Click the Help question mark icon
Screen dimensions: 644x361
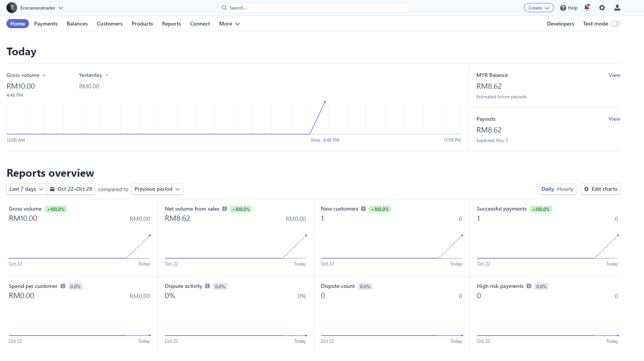pyautogui.click(x=563, y=8)
